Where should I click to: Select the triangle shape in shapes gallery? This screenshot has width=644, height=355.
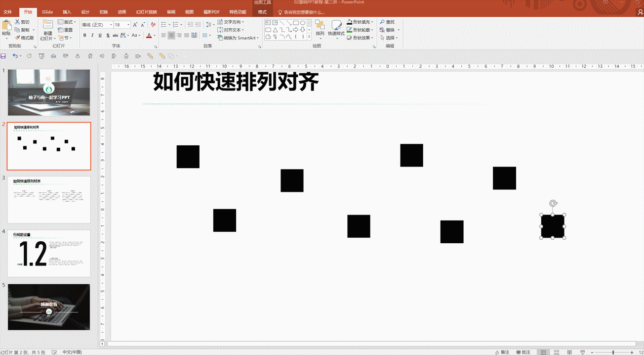pos(275,30)
